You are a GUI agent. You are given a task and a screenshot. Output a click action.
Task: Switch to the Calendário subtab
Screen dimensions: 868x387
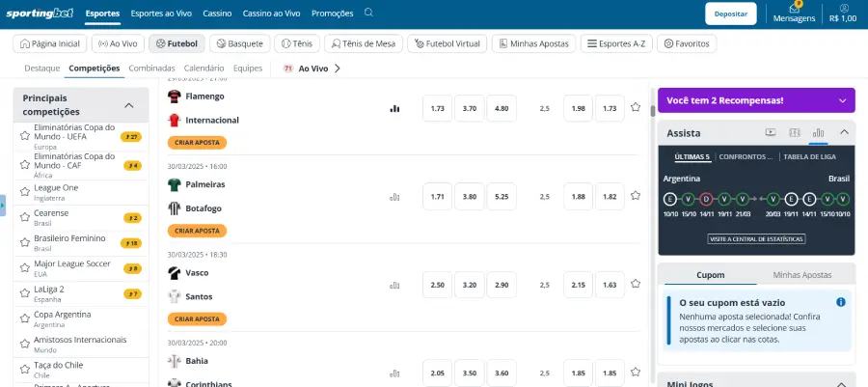click(203, 69)
